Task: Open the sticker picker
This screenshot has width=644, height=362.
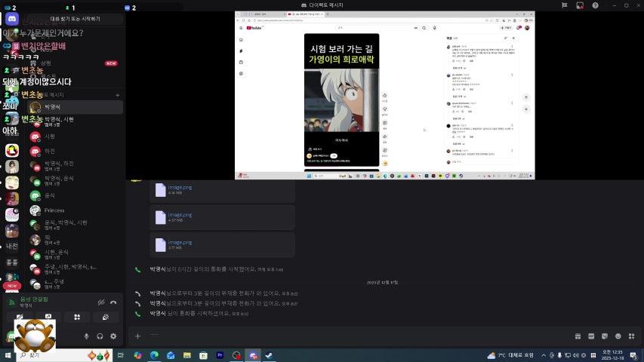Action: tap(605, 336)
